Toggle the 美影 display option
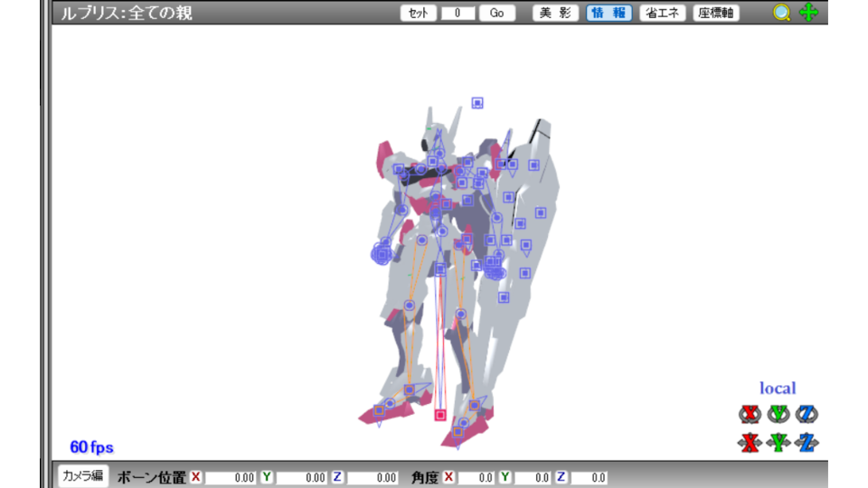Image resolution: width=868 pixels, height=488 pixels. (x=555, y=13)
